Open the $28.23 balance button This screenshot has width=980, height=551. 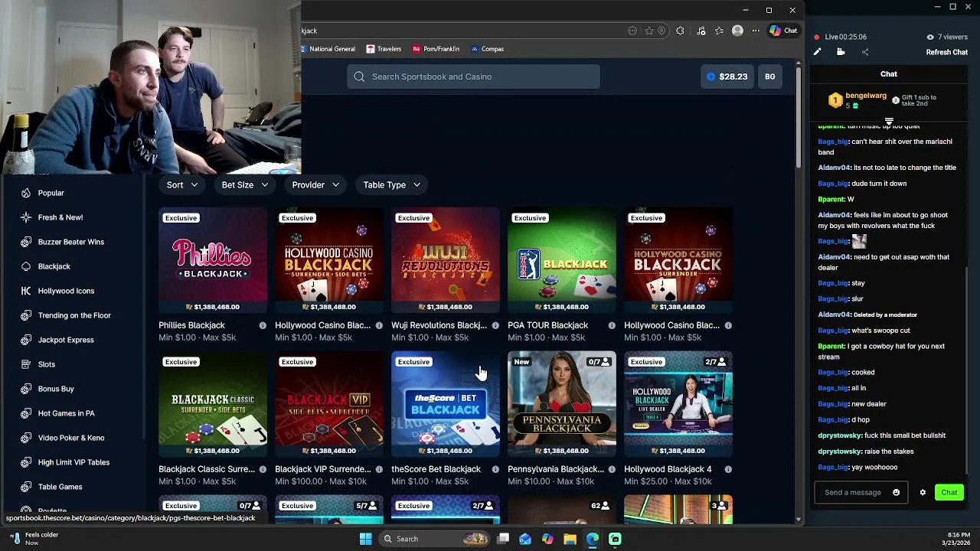point(727,77)
